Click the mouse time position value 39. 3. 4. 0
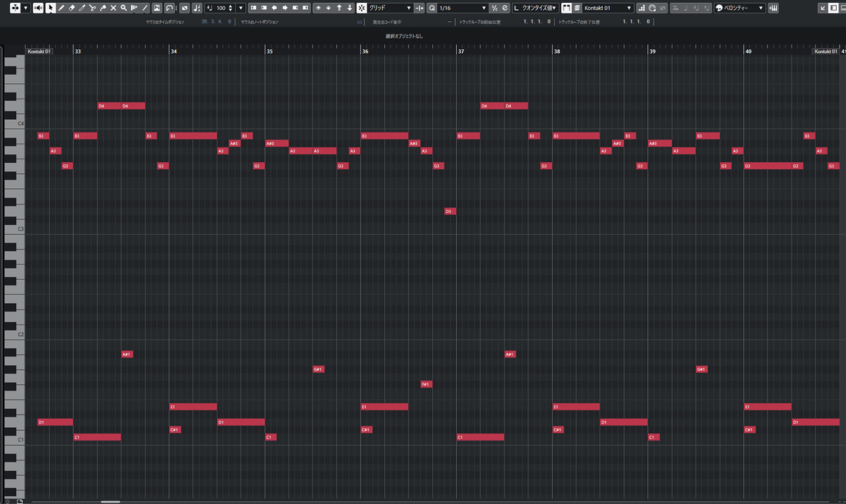 click(x=216, y=22)
